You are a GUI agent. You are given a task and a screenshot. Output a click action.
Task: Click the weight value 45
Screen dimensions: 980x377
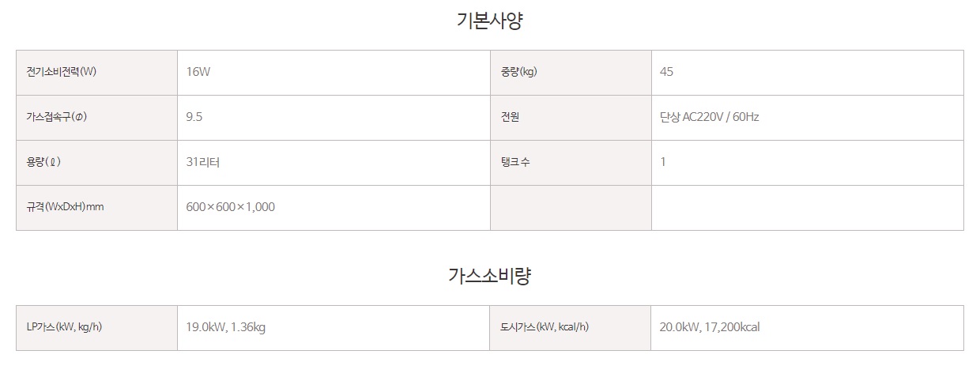point(666,72)
